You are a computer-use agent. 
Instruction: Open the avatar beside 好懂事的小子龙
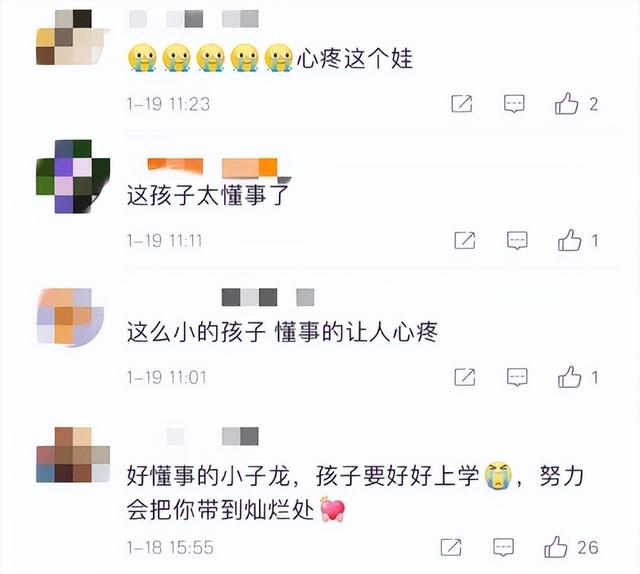[73, 455]
